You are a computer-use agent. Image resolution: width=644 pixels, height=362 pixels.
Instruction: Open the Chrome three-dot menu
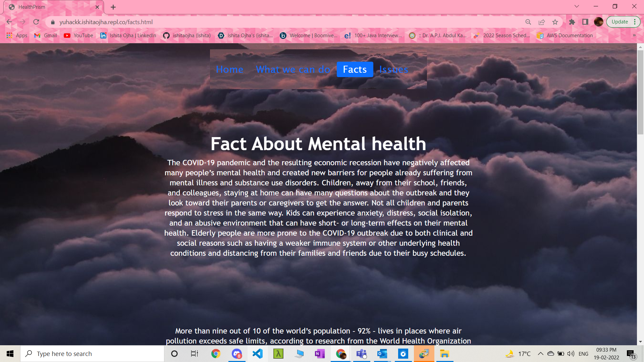635,22
